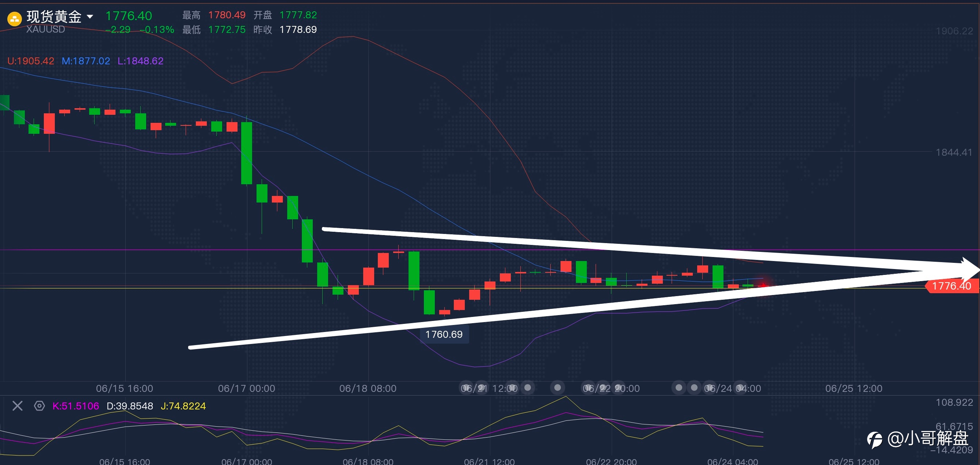The width and height of the screenshot is (980, 465).
Task: Click the 06/25 12:00 main chart time label
Action: pyautogui.click(x=854, y=388)
